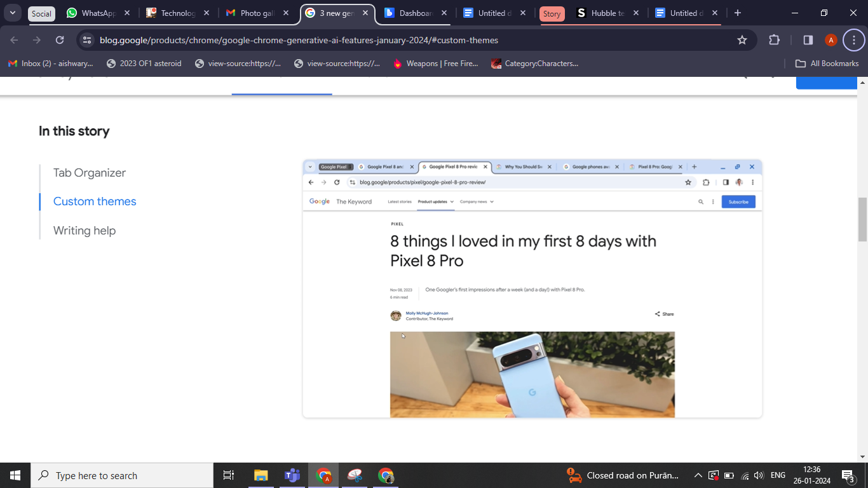This screenshot has width=868, height=488.
Task: Open the tab search chevron in Chrome
Action: 12,13
